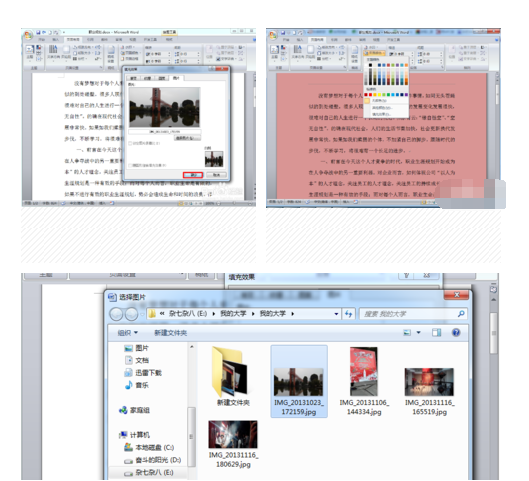
Task: Choose the purple standard color swatch
Action: click(407, 95)
